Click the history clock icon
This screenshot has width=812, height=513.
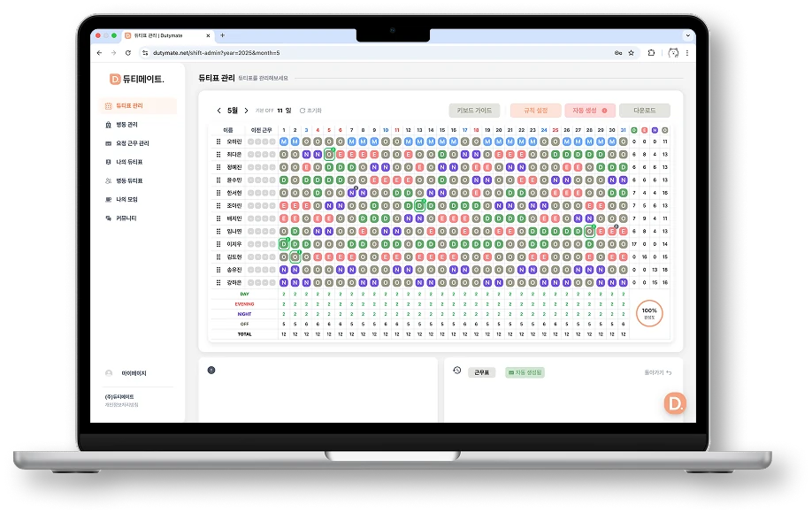click(x=456, y=370)
